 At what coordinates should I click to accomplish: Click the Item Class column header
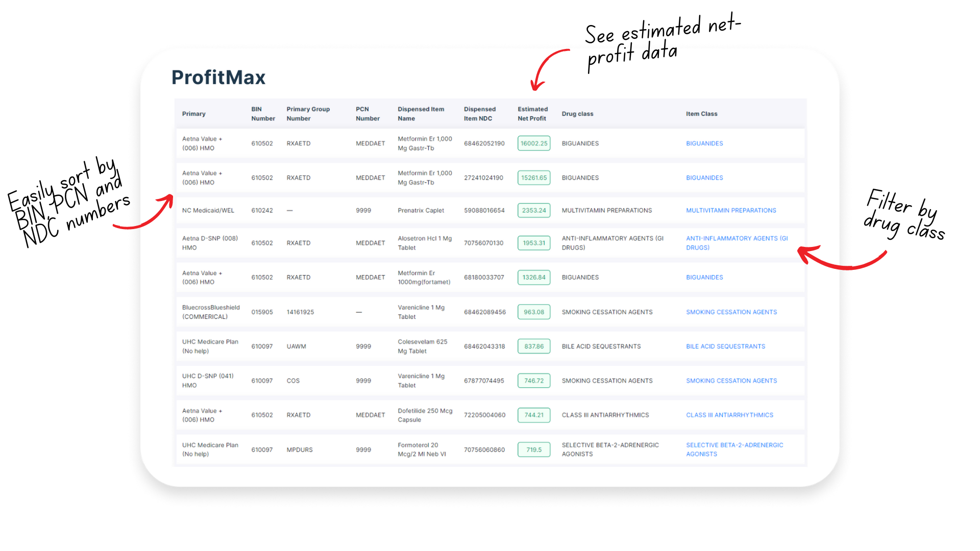click(x=701, y=114)
